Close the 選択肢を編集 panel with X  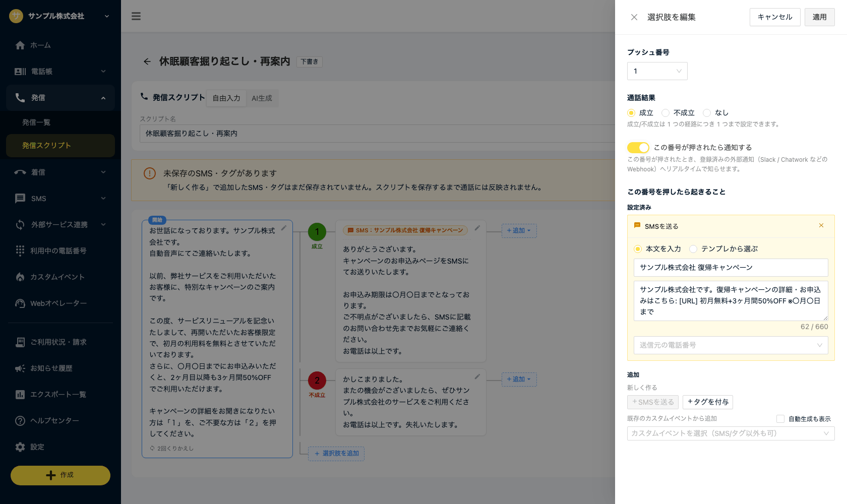click(x=634, y=17)
